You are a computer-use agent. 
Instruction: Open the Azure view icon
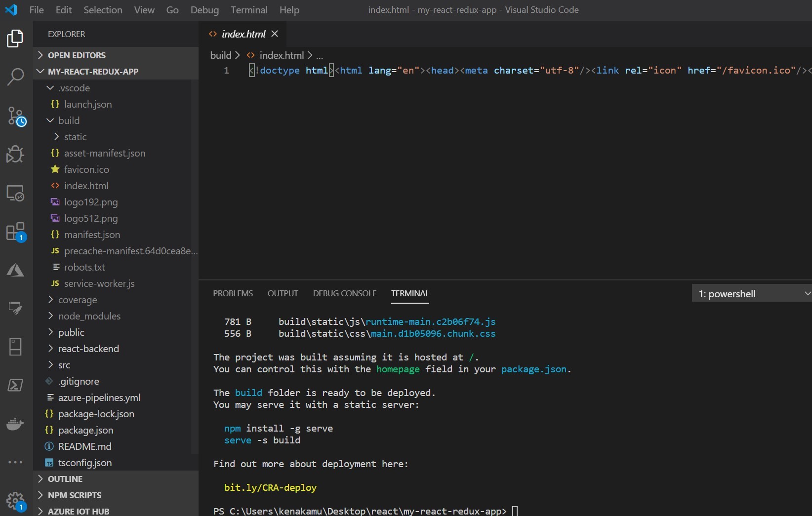coord(15,270)
